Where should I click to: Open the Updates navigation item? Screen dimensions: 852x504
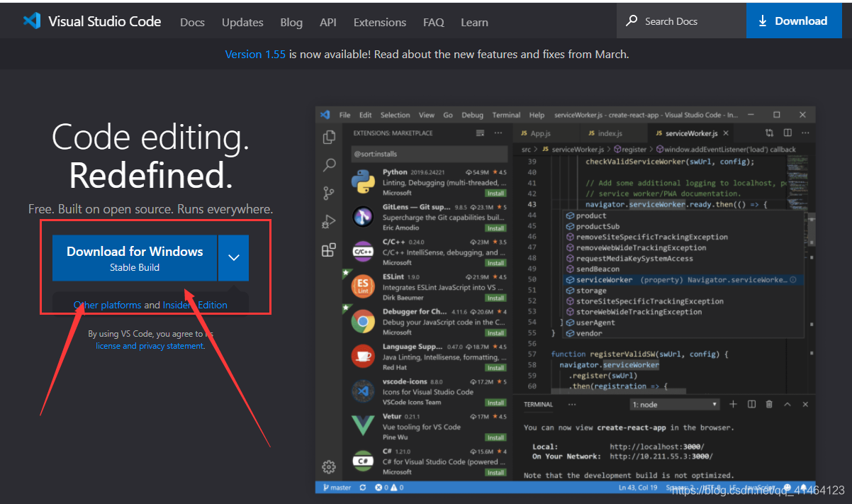tap(242, 22)
